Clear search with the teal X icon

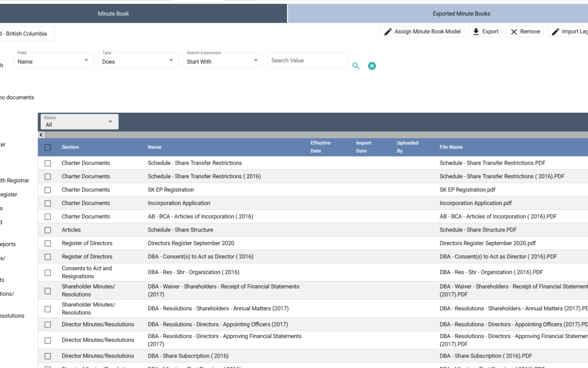click(372, 66)
